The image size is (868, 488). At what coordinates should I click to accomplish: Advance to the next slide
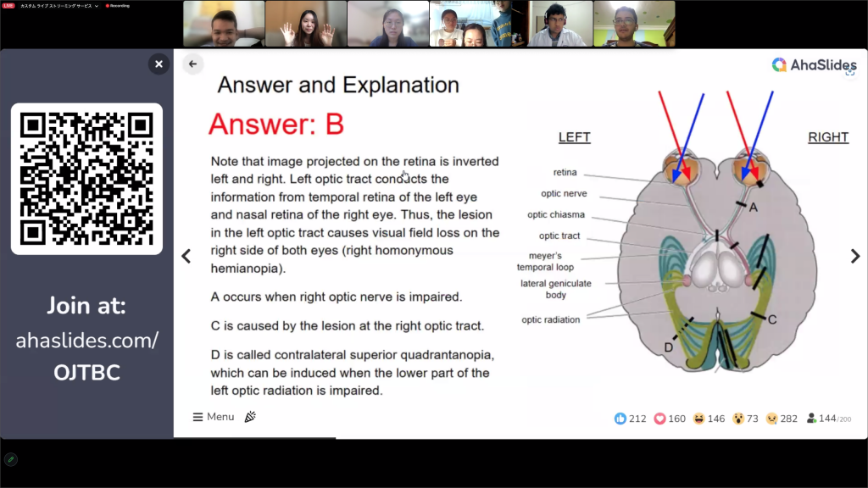[x=855, y=257]
